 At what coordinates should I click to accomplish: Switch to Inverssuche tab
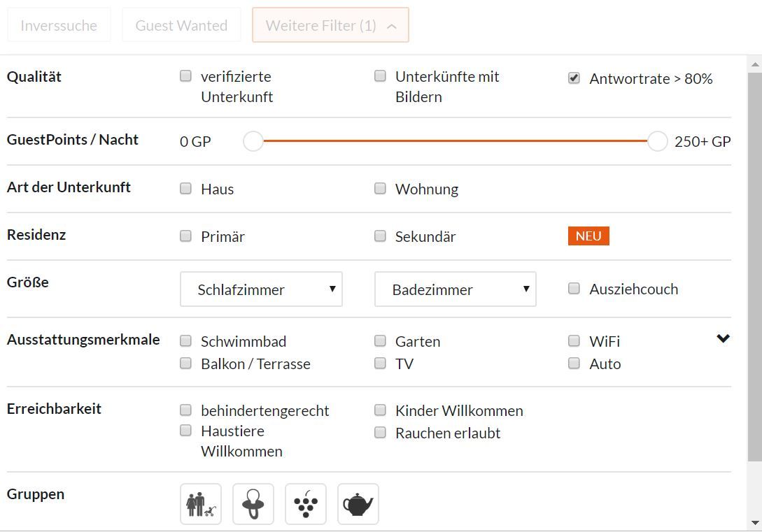coord(59,25)
